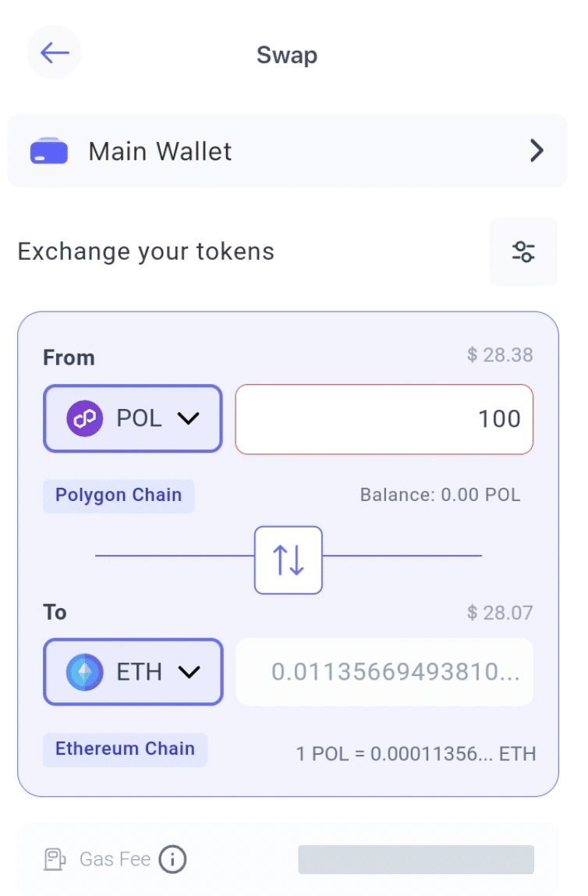This screenshot has height=896, width=588.
Task: Click the purple POL token logo
Action: click(84, 418)
